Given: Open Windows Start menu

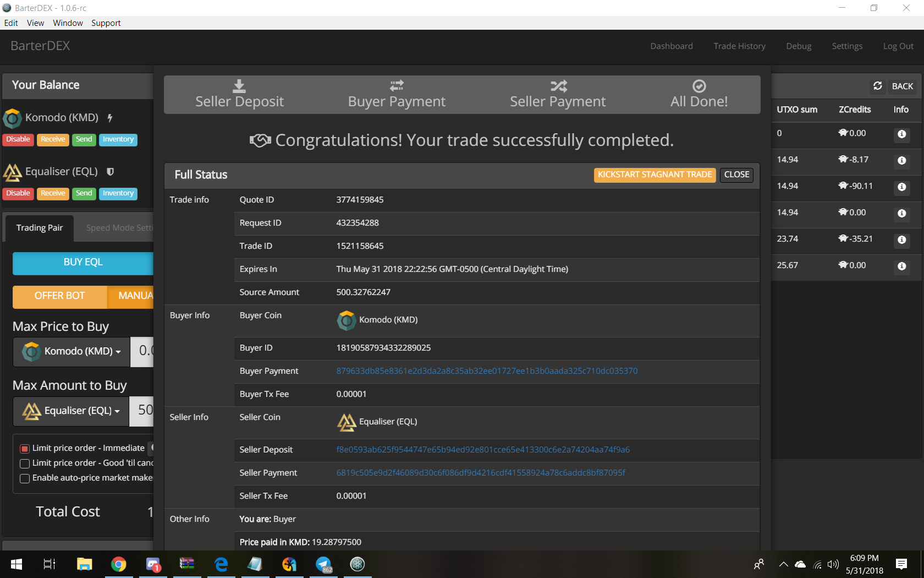Looking at the screenshot, I should click(x=16, y=564).
